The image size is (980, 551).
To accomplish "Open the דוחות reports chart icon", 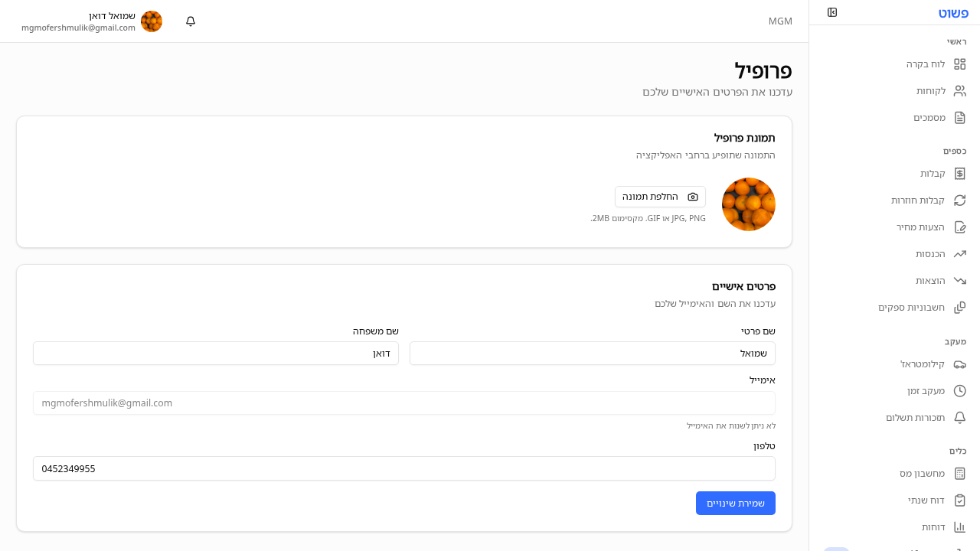I will coord(960,527).
